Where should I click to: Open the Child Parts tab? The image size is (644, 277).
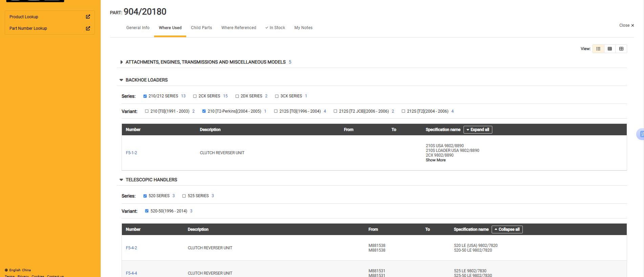point(201,28)
